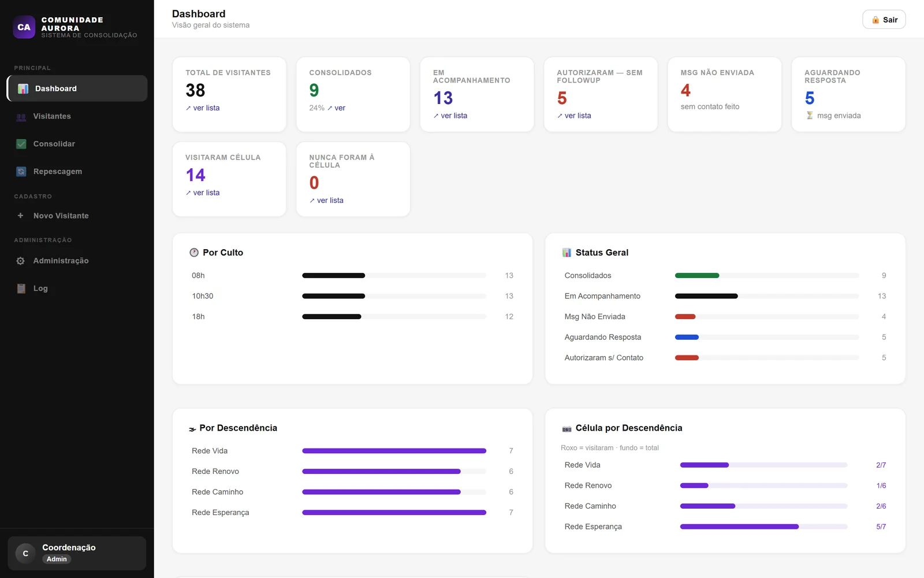Click the Sair logout button
Viewport: 924px width, 578px height.
tap(884, 20)
